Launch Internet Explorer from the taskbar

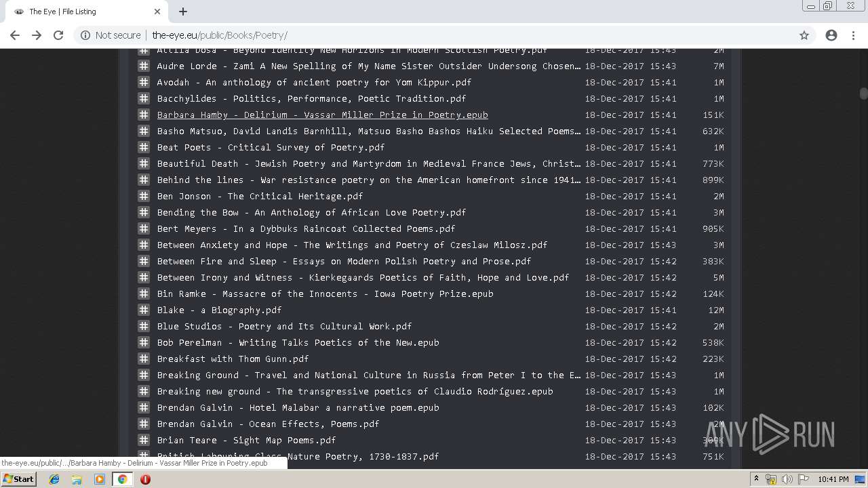54,479
